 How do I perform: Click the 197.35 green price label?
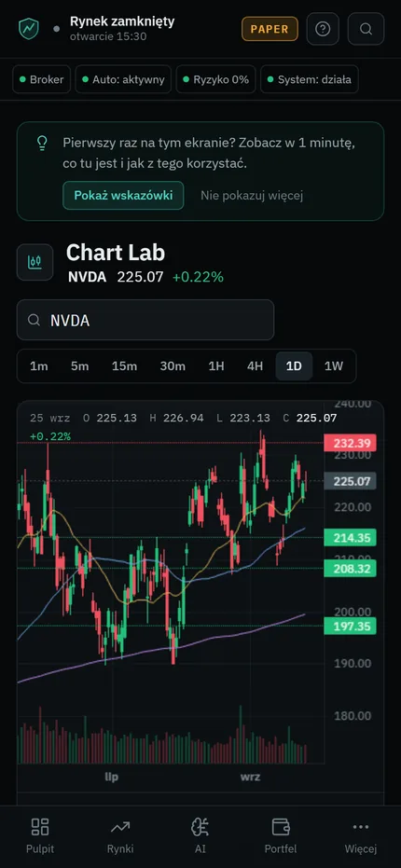[x=350, y=627]
